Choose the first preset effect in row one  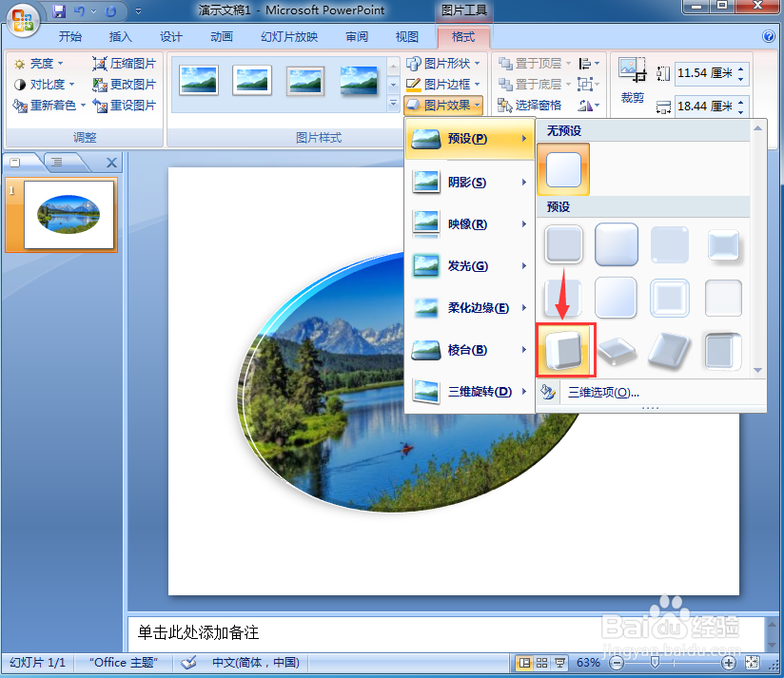pos(563,244)
